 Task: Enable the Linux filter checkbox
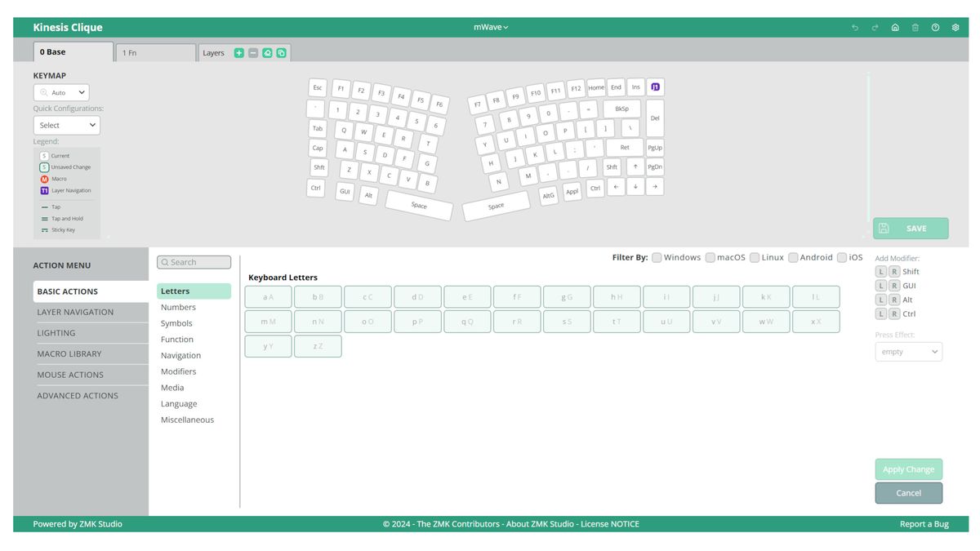755,257
